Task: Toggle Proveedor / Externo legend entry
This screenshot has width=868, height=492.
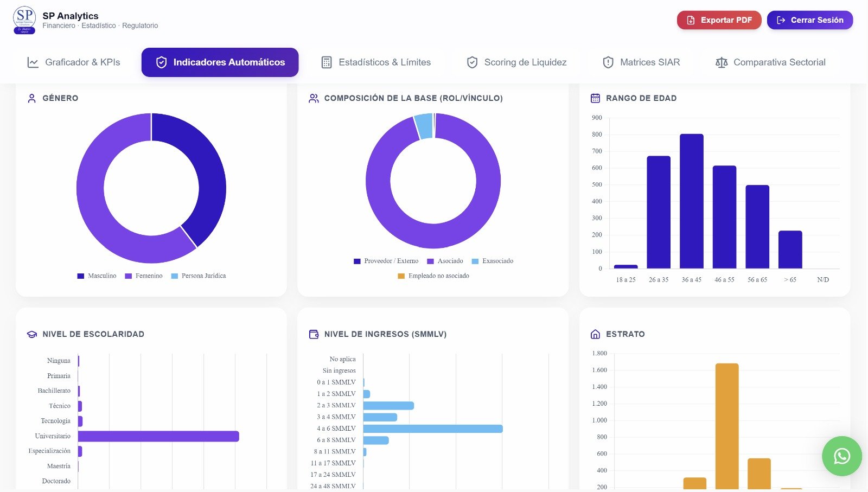Action: coord(386,261)
